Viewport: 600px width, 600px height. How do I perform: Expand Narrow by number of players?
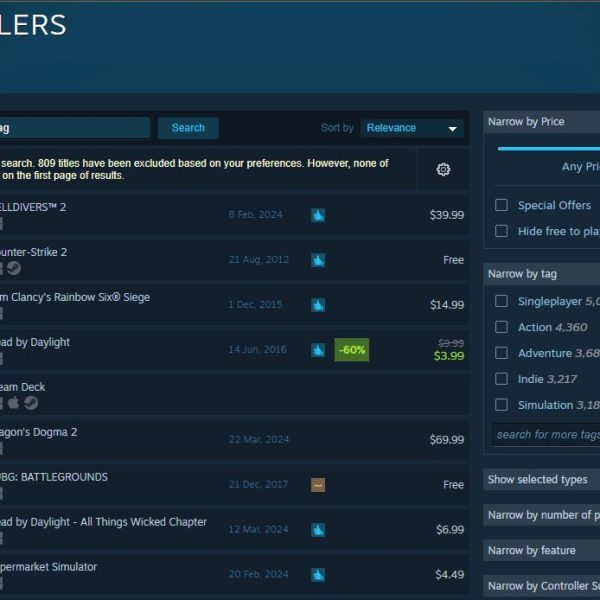tap(541, 515)
